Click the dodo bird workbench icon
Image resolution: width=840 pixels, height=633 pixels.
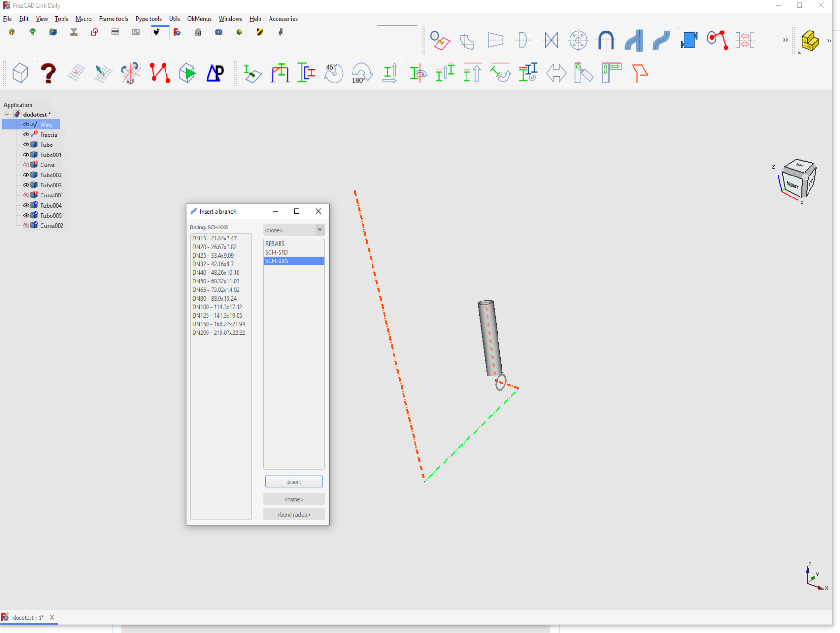pos(156,32)
